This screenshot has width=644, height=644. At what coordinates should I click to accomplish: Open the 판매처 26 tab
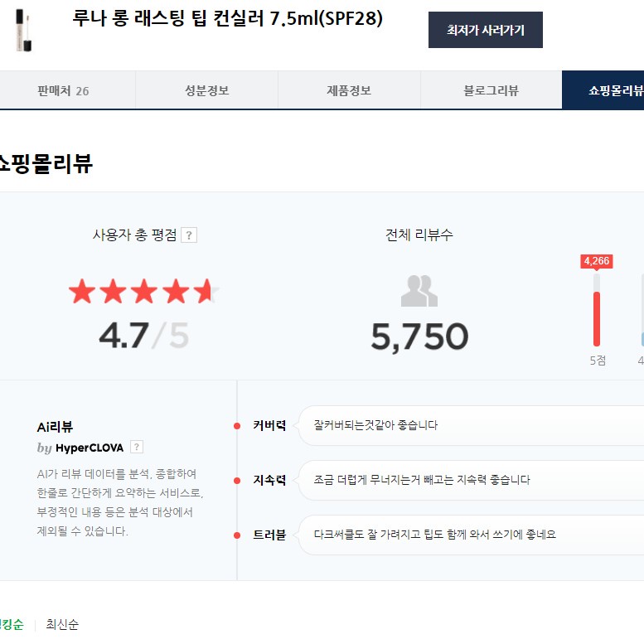(63, 90)
